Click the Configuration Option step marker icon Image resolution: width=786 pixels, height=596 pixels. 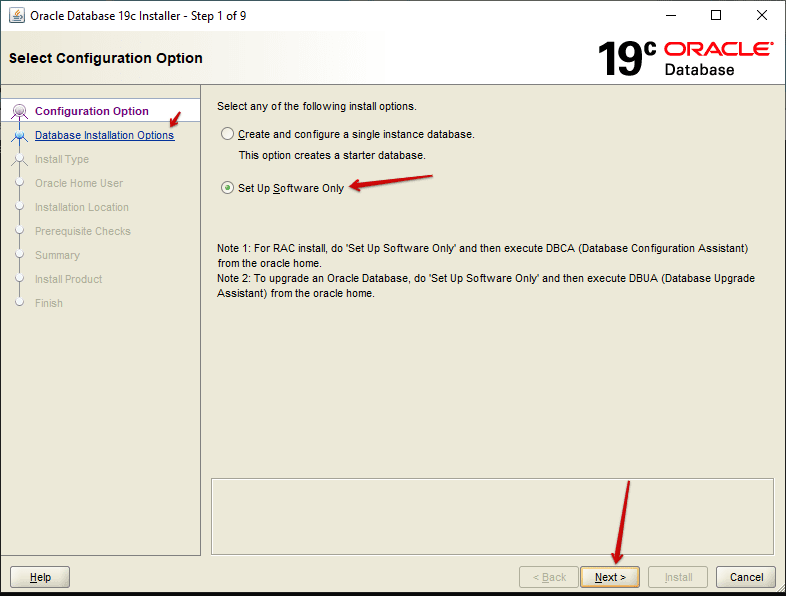pos(20,111)
